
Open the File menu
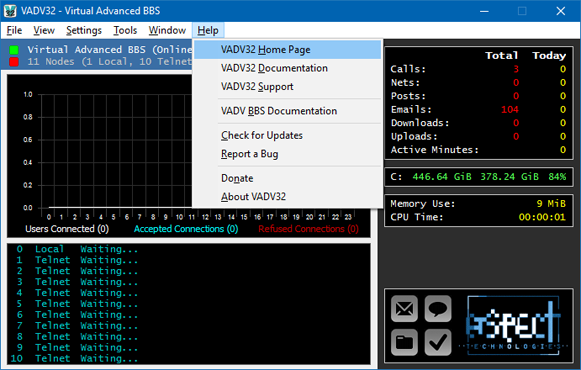[x=14, y=30]
